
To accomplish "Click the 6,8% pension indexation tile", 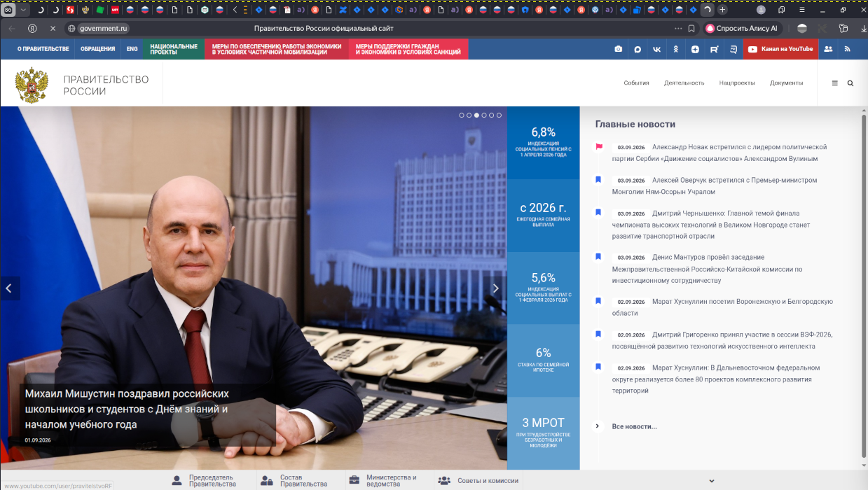I will click(543, 143).
